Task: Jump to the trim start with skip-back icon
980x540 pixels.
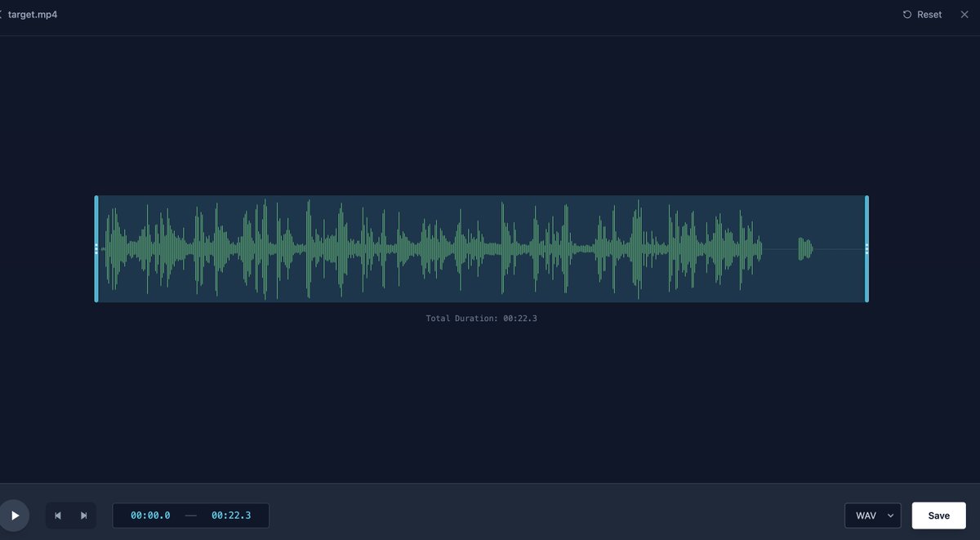Action: point(58,515)
